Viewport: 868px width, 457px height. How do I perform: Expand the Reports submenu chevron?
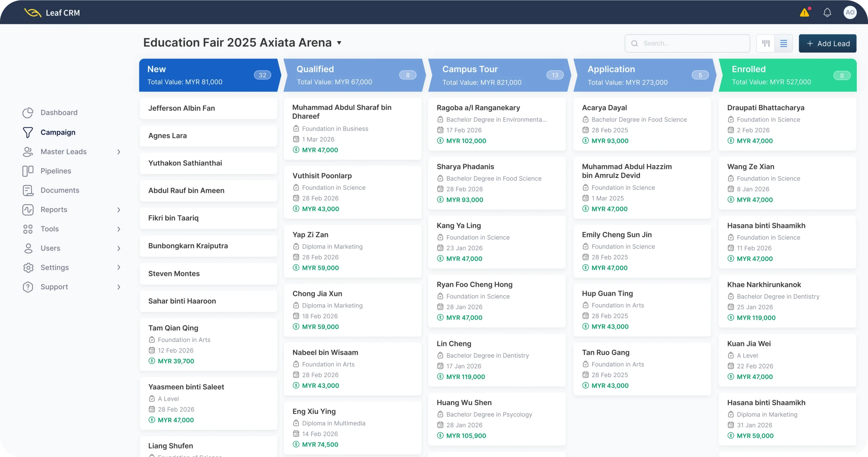[x=119, y=210]
